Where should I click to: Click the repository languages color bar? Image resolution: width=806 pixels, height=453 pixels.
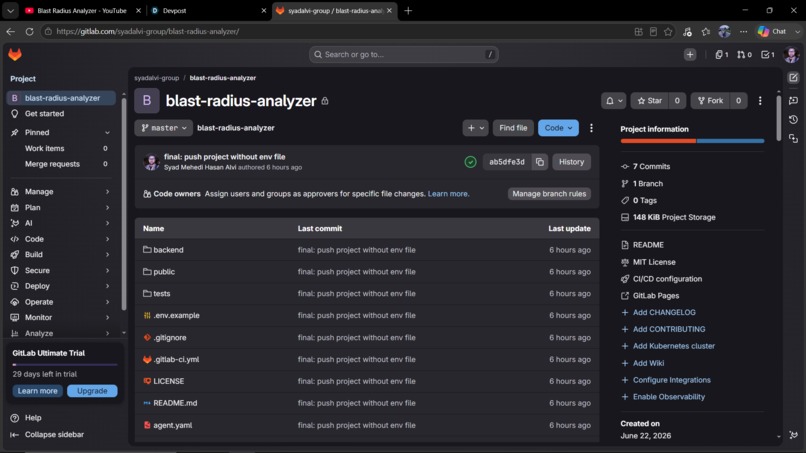point(692,141)
